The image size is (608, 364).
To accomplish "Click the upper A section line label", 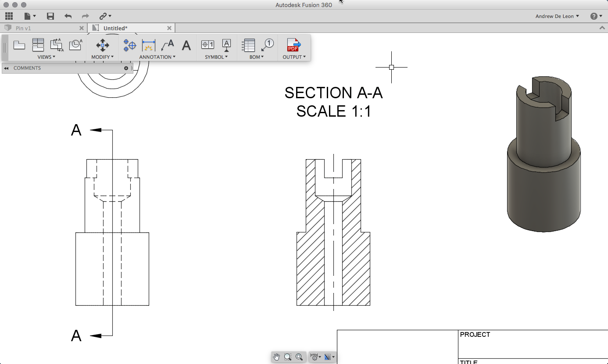I will (76, 130).
